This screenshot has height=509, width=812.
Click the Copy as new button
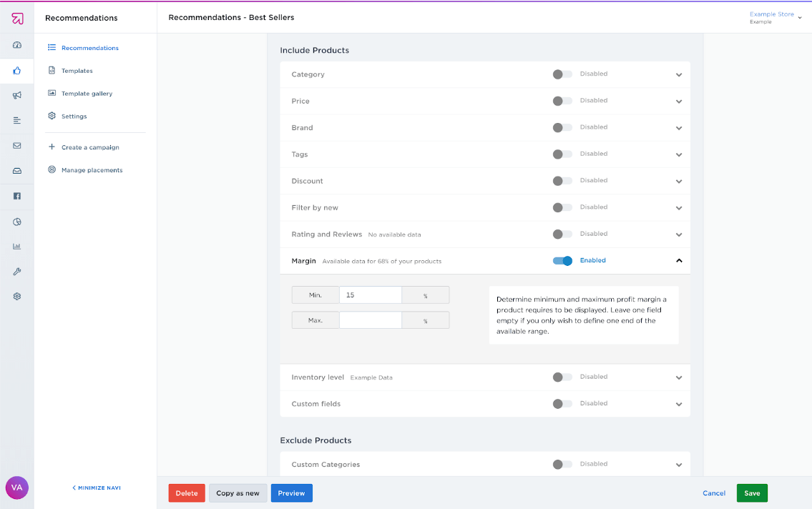[x=238, y=493]
